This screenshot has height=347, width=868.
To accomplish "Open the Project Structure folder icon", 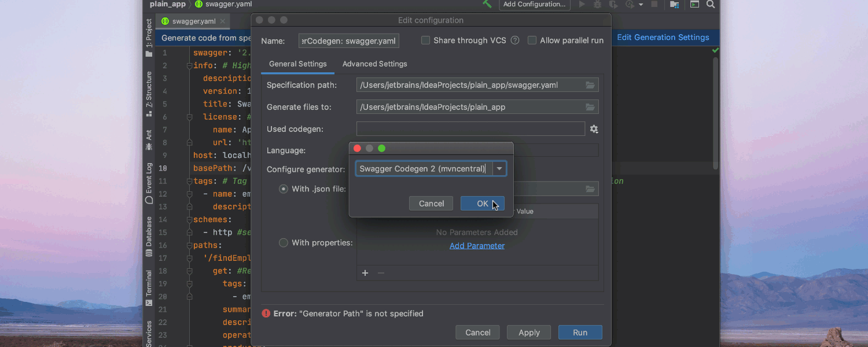I will pos(675,4).
